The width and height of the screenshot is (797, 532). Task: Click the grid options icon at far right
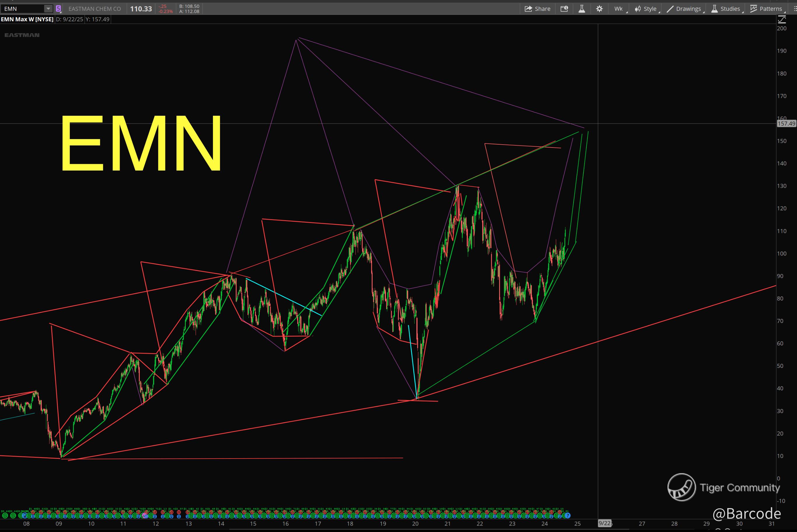[x=794, y=9]
